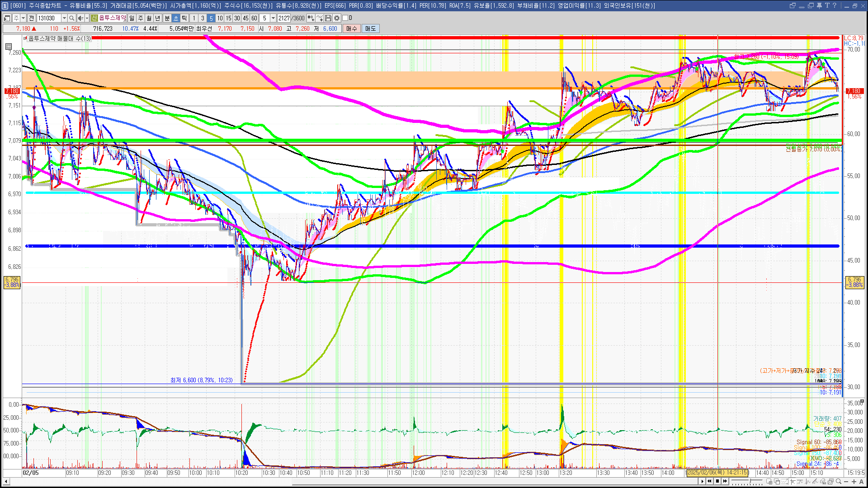Expand the interval value dropdown next to 60

273,18
